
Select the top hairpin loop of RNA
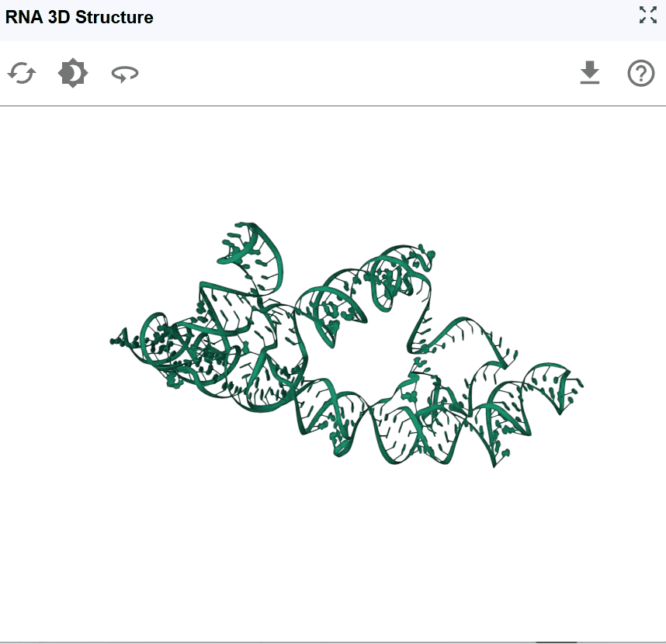point(250,244)
